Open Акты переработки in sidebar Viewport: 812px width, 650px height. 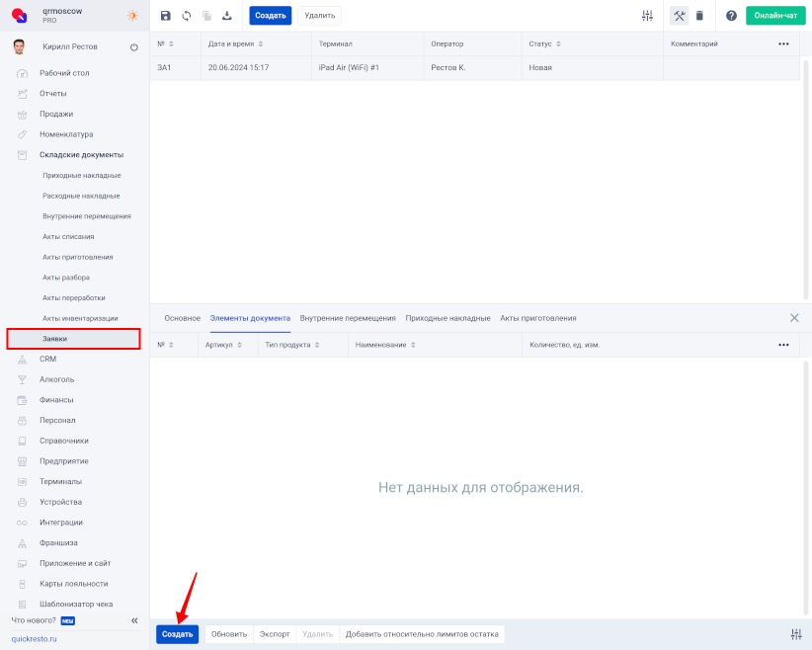coord(73,297)
